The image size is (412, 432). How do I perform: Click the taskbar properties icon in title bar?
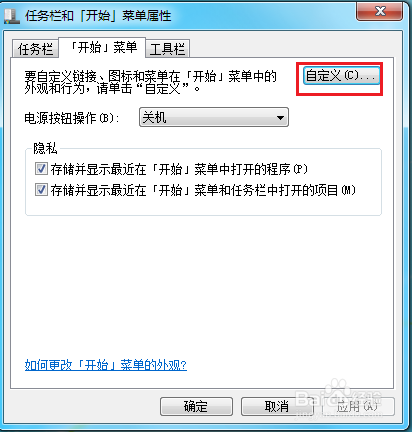point(12,16)
